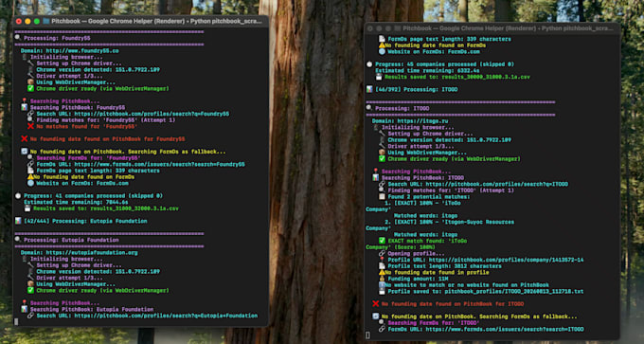Click "Estimated time remaining: 6332.4s"
The height and width of the screenshot is (344, 644).
tap(427, 71)
